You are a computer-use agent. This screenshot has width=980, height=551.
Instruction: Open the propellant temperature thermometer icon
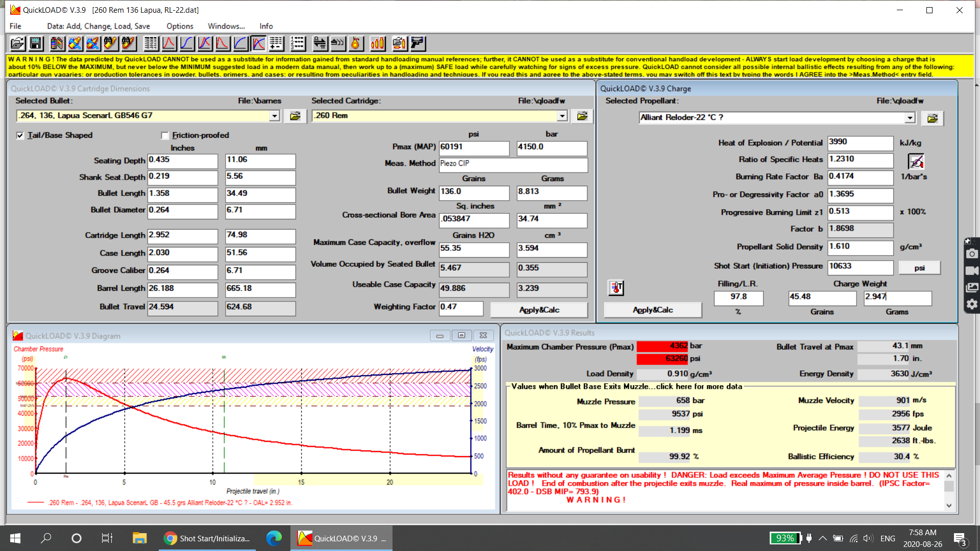[x=616, y=288]
